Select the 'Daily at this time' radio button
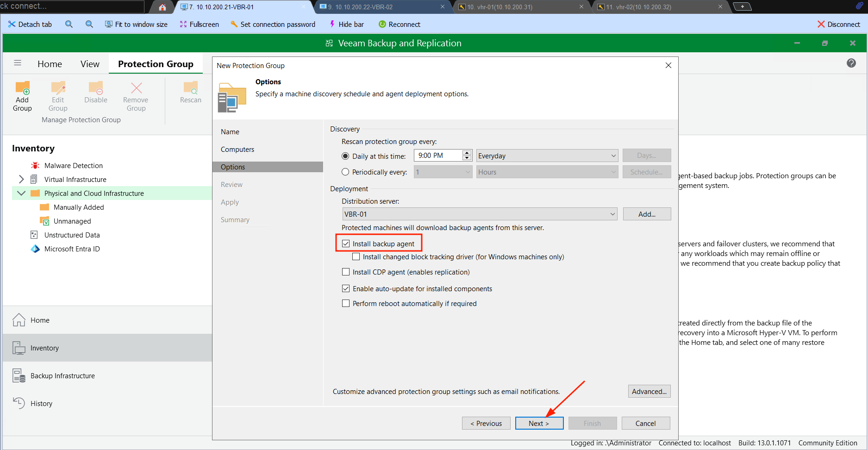This screenshot has width=868, height=450. point(345,156)
